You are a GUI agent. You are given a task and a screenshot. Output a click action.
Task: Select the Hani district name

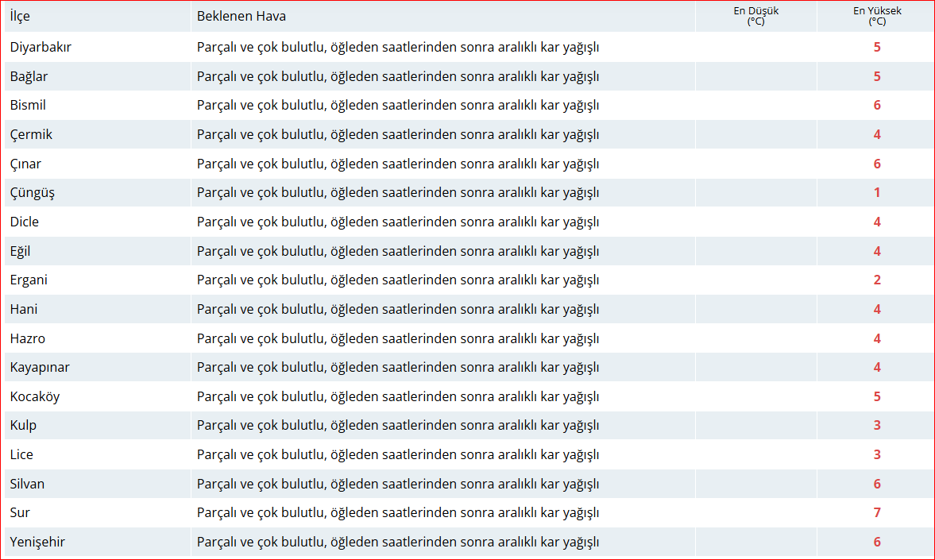click(24, 309)
